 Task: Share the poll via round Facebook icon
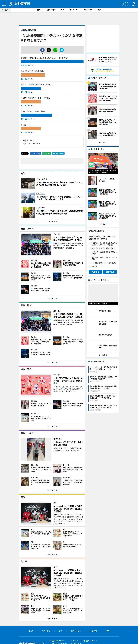click(42, 50)
